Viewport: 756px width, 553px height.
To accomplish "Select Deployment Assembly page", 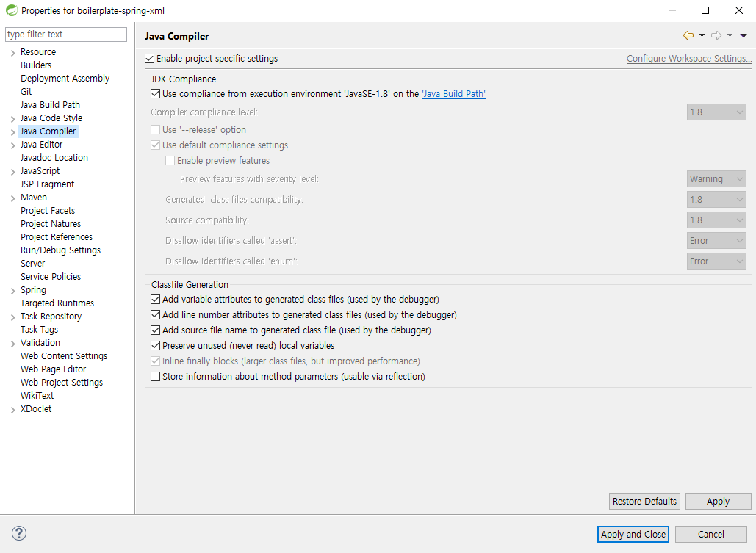I will [65, 78].
